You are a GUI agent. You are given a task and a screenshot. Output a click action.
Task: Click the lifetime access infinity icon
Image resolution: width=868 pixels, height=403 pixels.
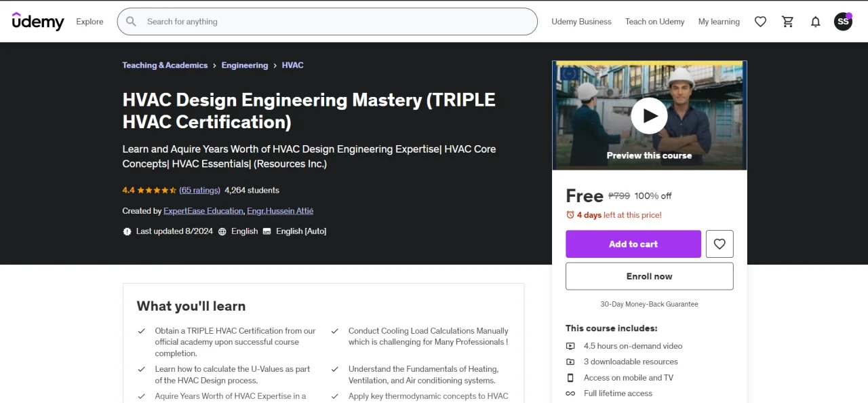click(570, 394)
